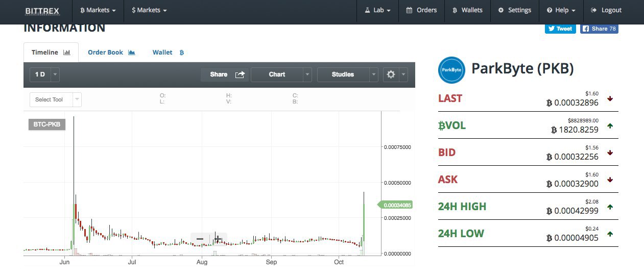Zoom in the chart with plus
Image resolution: width=644 pixels, height=279 pixels.
coord(218,239)
